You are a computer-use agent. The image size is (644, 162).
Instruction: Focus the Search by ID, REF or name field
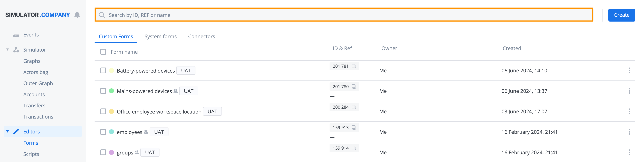click(344, 15)
